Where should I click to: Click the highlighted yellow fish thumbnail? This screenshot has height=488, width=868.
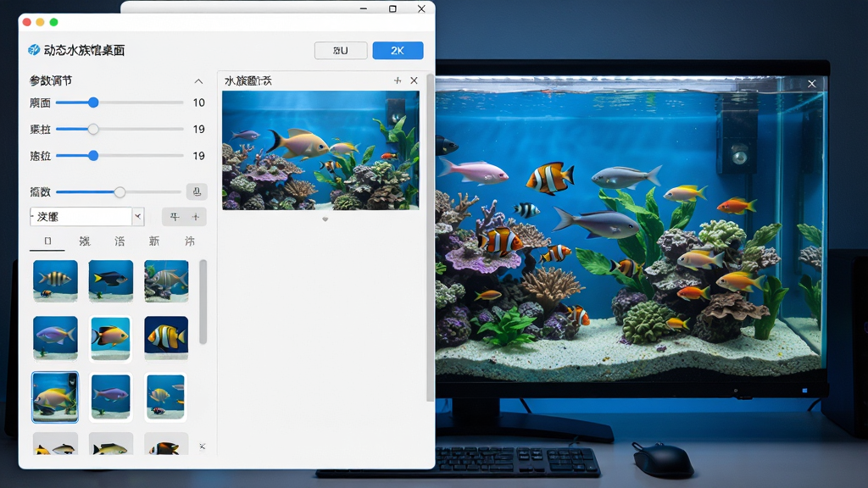pyautogui.click(x=55, y=396)
